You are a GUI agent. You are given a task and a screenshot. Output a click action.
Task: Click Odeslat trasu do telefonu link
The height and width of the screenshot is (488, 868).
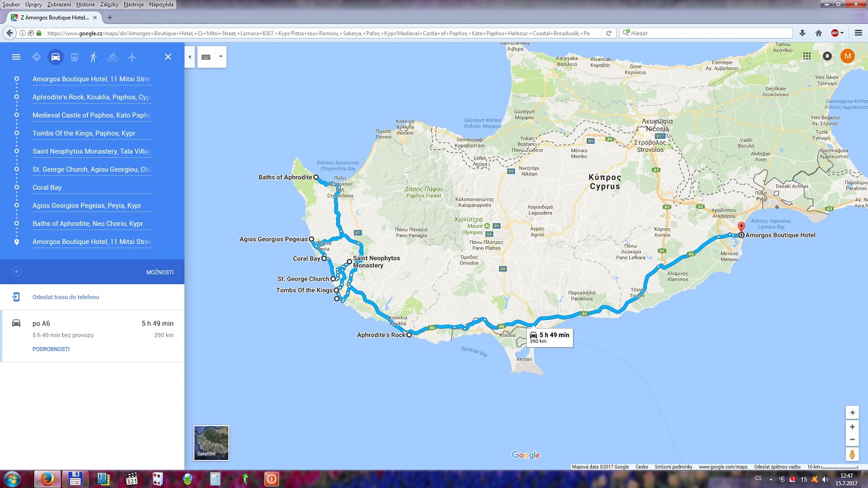66,297
